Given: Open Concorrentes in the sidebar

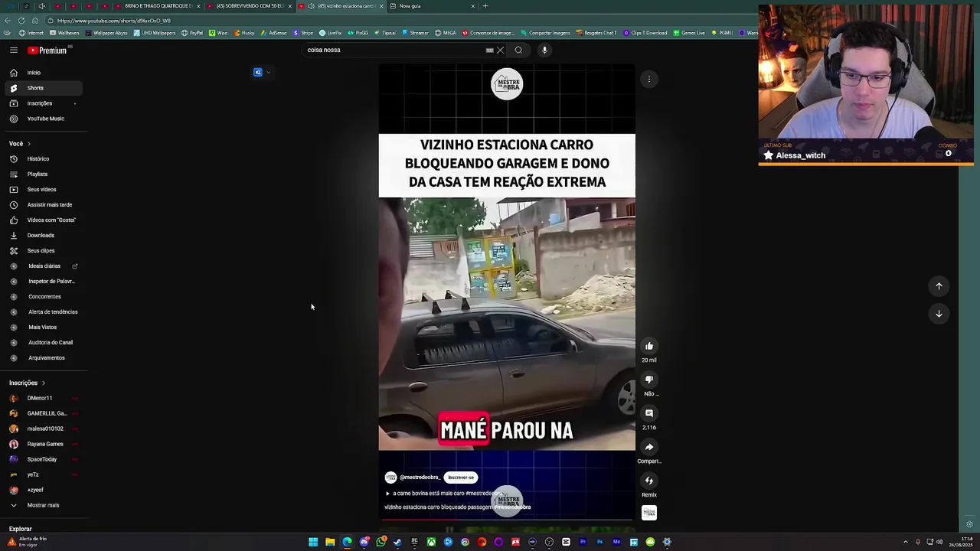Looking at the screenshot, I should [x=44, y=297].
